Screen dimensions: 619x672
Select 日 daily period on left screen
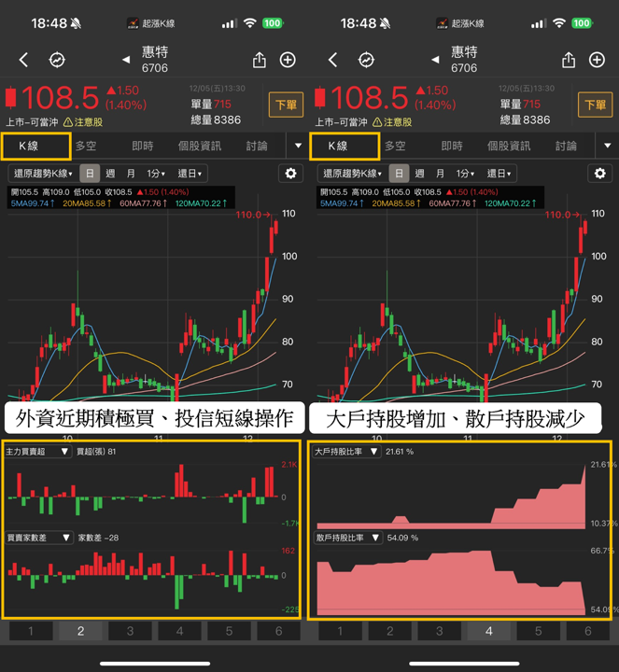90,174
